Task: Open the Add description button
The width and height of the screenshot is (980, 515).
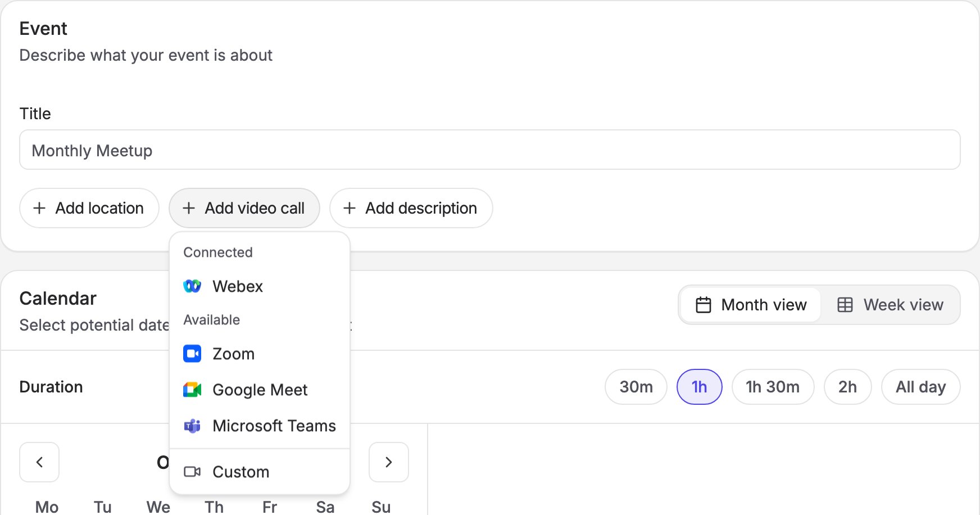Action: click(x=411, y=208)
